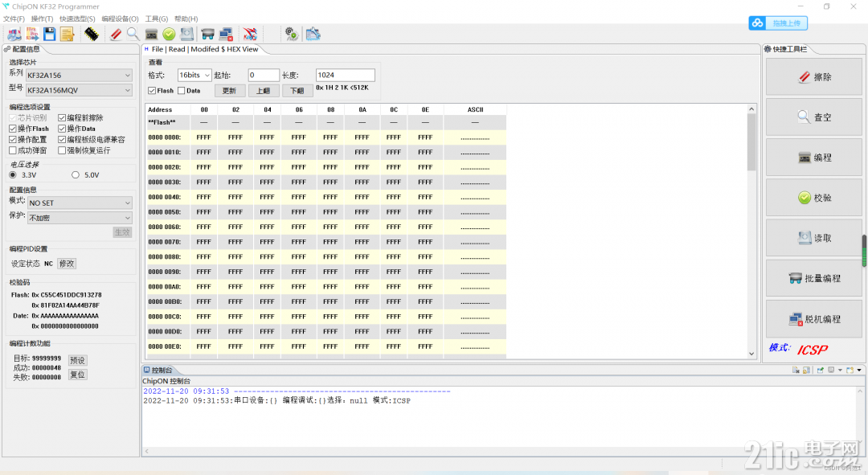Open the 模式 NO SET dropdown
The width and height of the screenshot is (868, 475).
pyautogui.click(x=80, y=203)
